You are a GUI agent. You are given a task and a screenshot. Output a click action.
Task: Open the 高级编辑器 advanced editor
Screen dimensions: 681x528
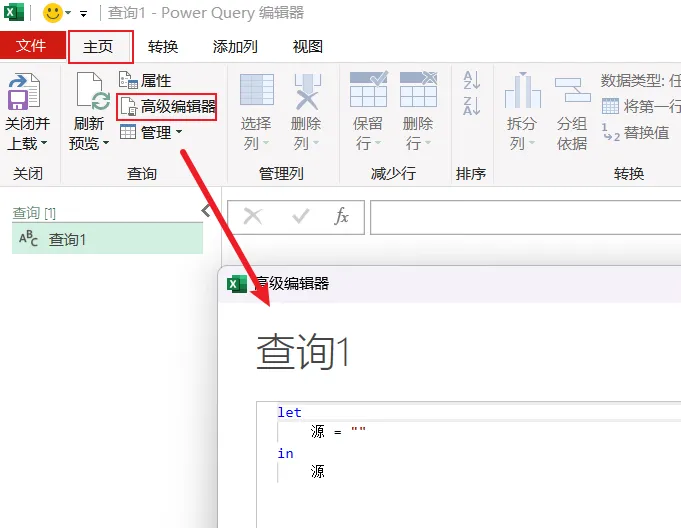[x=167, y=106]
